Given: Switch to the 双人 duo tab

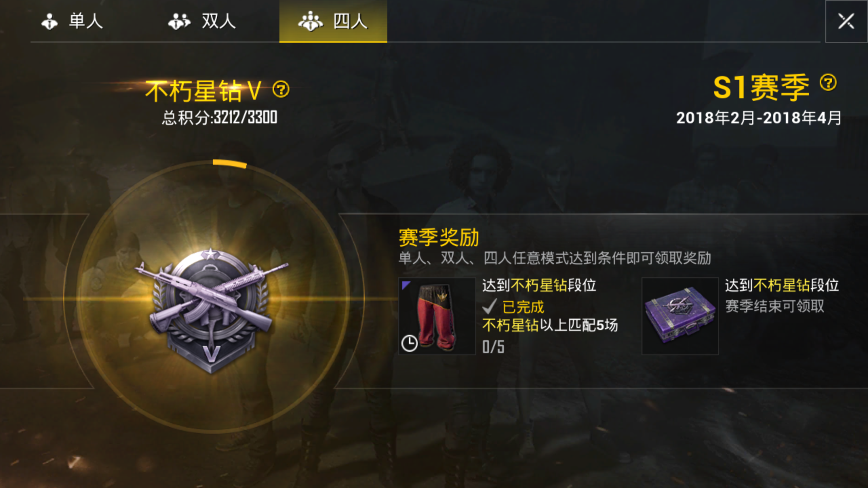Looking at the screenshot, I should coord(202,21).
